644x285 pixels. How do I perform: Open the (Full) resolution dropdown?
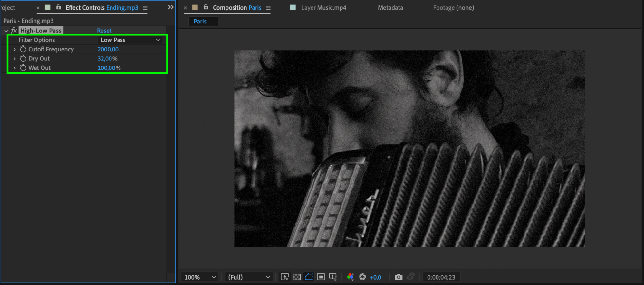tap(249, 277)
